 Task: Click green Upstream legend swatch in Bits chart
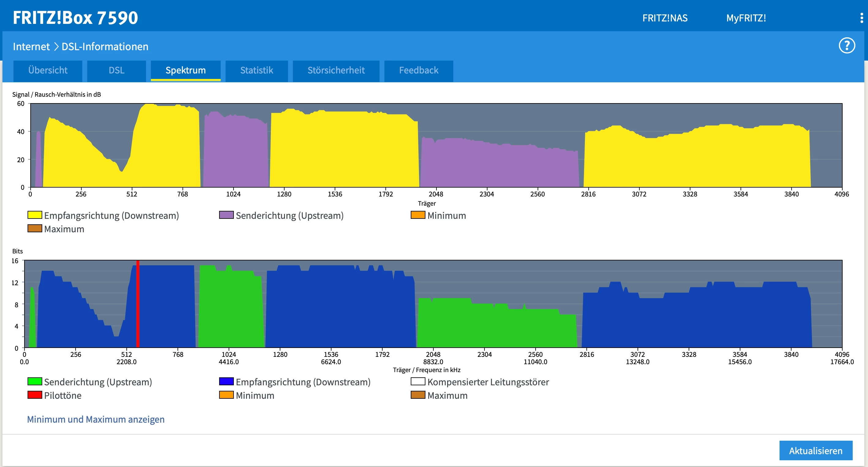[x=35, y=381]
